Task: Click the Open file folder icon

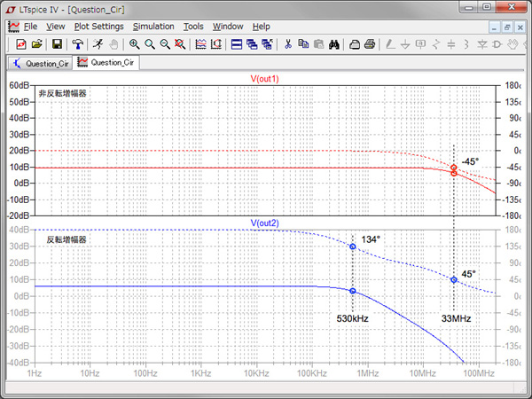Action: click(x=36, y=43)
